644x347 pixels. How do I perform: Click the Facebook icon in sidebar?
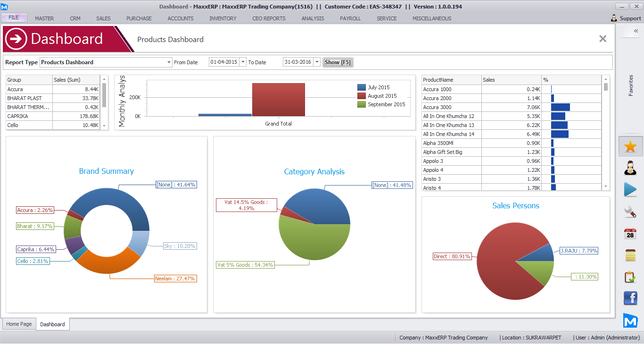click(630, 298)
